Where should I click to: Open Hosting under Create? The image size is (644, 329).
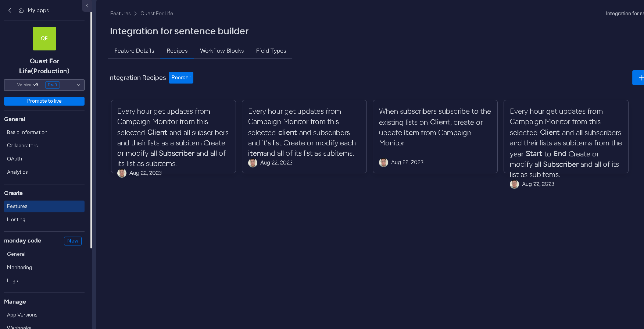(16, 219)
